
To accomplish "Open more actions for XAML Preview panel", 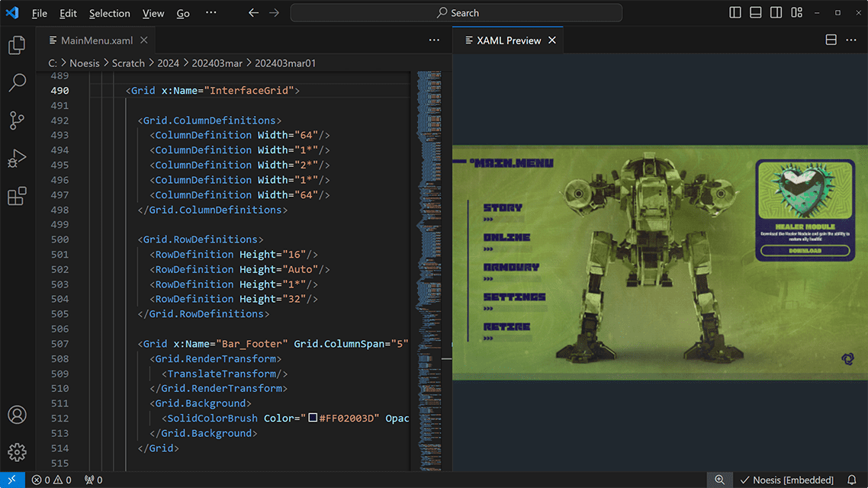I will tap(851, 40).
